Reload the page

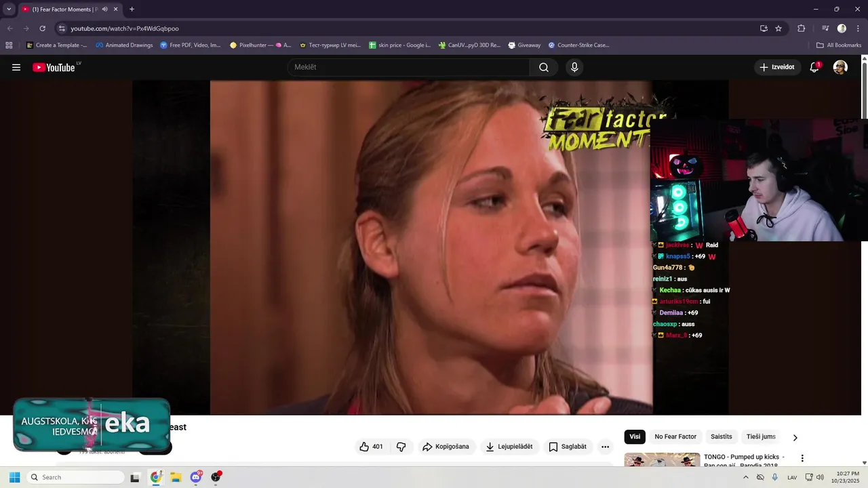[42, 28]
